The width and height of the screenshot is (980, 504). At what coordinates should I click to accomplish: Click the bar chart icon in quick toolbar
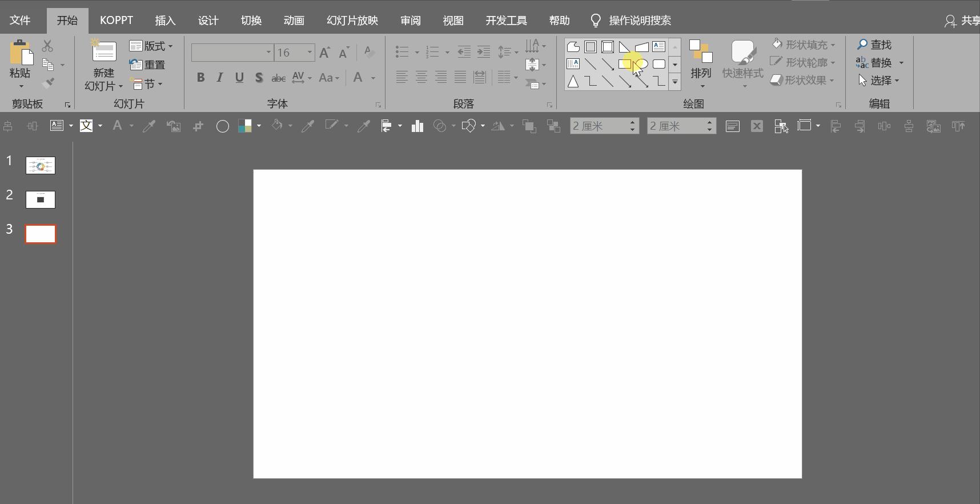pyautogui.click(x=417, y=126)
